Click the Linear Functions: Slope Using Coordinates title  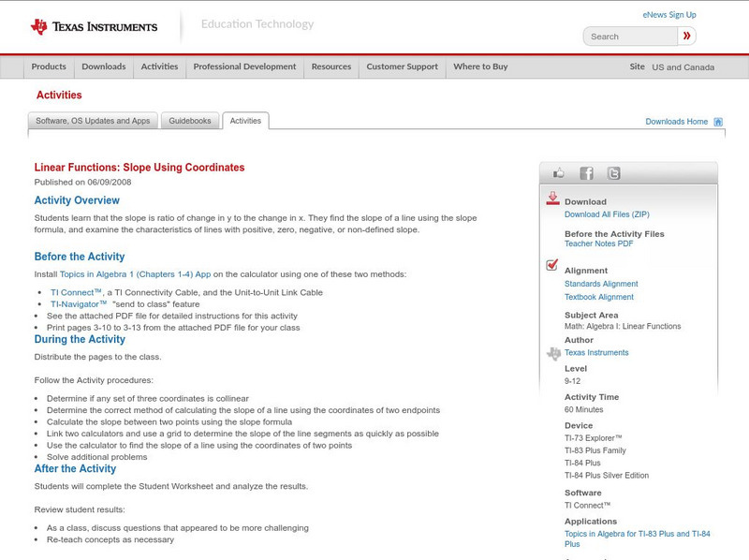140,168
